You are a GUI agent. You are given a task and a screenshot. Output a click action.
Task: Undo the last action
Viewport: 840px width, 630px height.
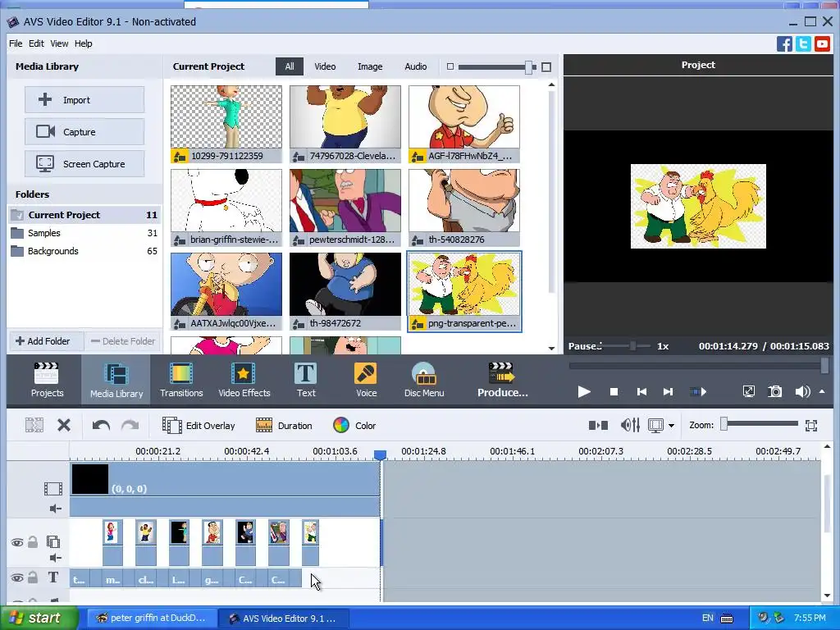[x=101, y=426]
